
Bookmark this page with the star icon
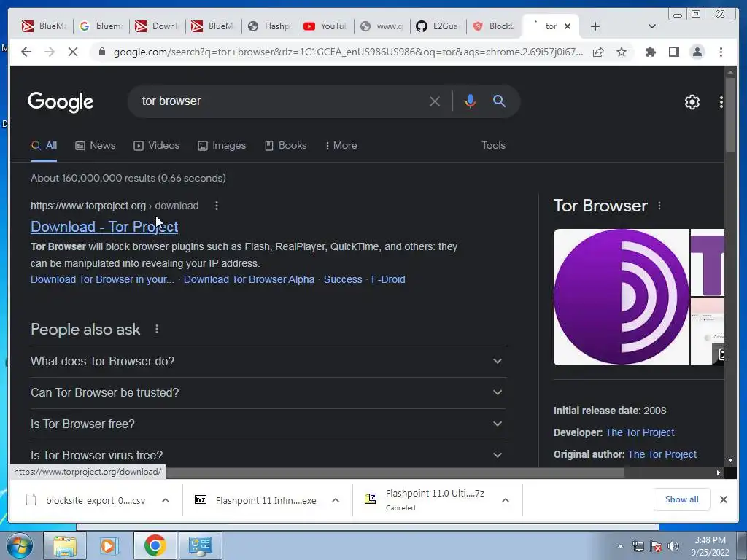coord(622,52)
